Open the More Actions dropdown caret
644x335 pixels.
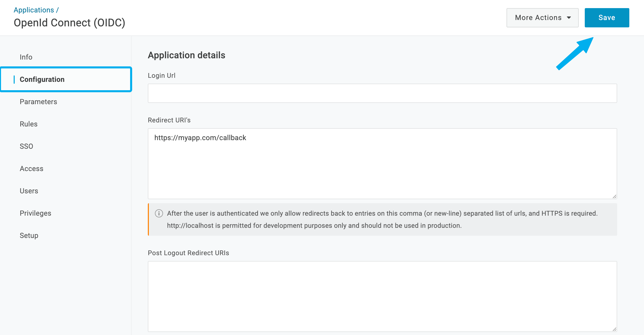click(569, 17)
